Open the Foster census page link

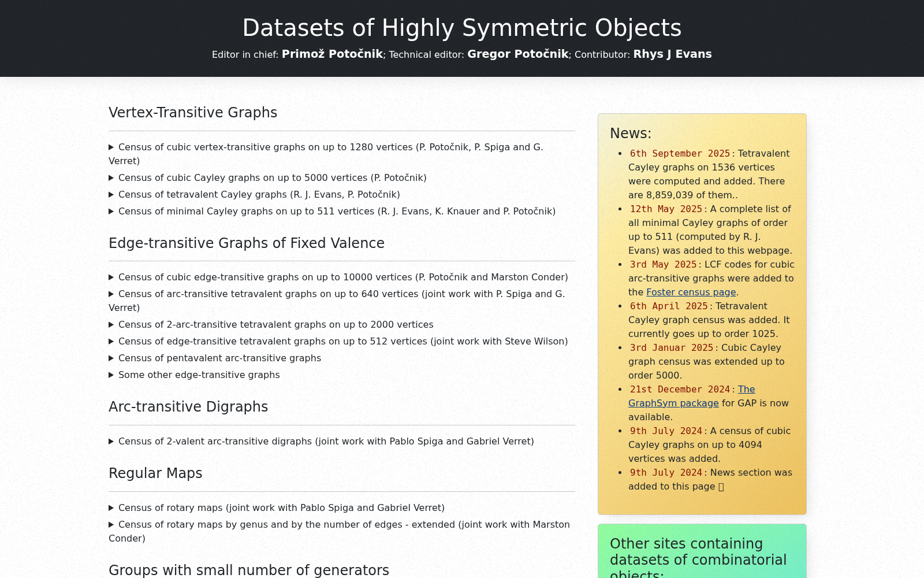[691, 292]
